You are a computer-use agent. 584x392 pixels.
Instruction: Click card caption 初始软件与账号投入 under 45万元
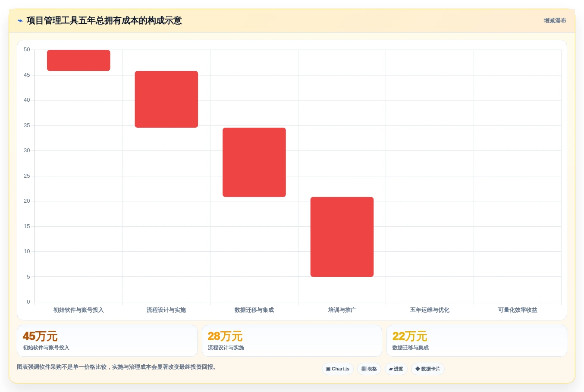46,348
